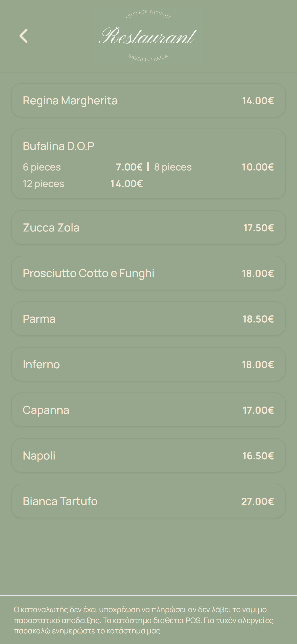This screenshot has height=644, width=297.
Task: Tap the Food for Thought tagline
Action: point(148,14)
